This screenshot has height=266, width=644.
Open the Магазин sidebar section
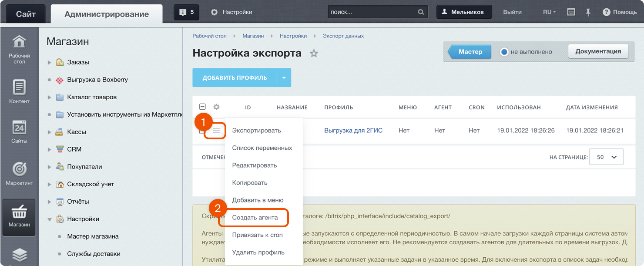(x=19, y=215)
